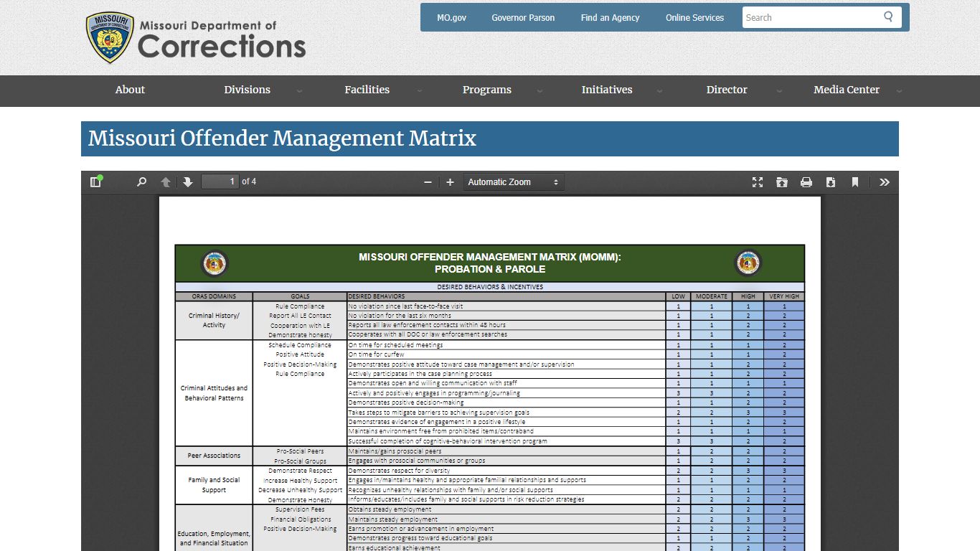Click 'Maintains/gains prosocial peers' row text

coord(395,451)
